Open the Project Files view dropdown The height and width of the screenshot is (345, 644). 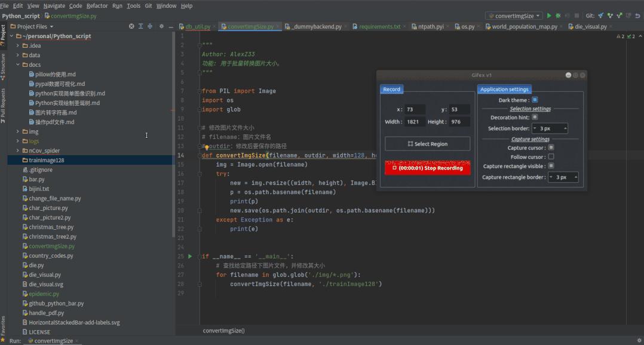pos(32,26)
